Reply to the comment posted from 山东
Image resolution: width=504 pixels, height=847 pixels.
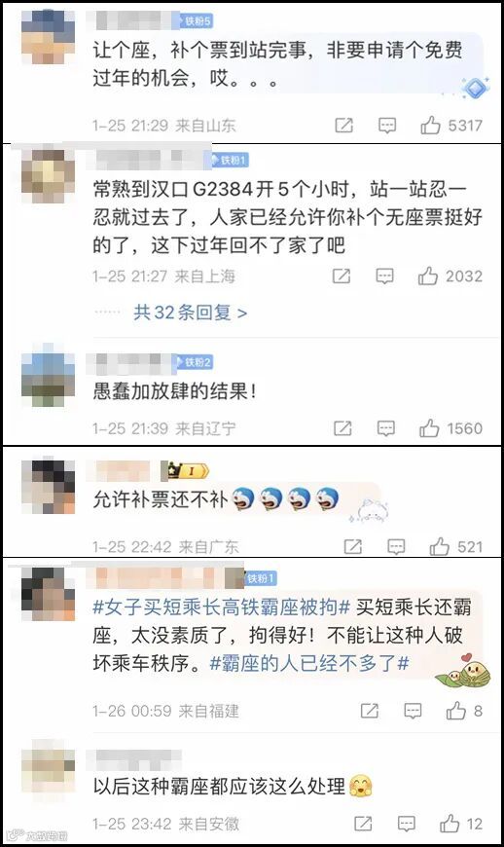[387, 126]
